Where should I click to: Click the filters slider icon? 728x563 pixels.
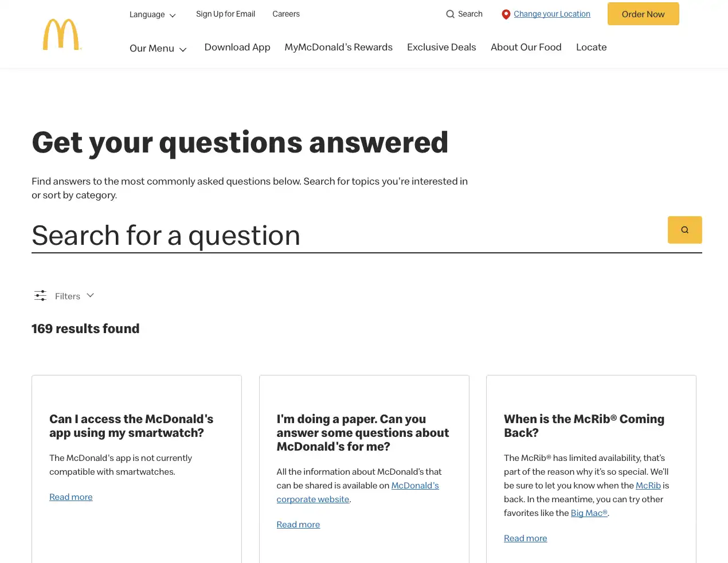tap(41, 296)
